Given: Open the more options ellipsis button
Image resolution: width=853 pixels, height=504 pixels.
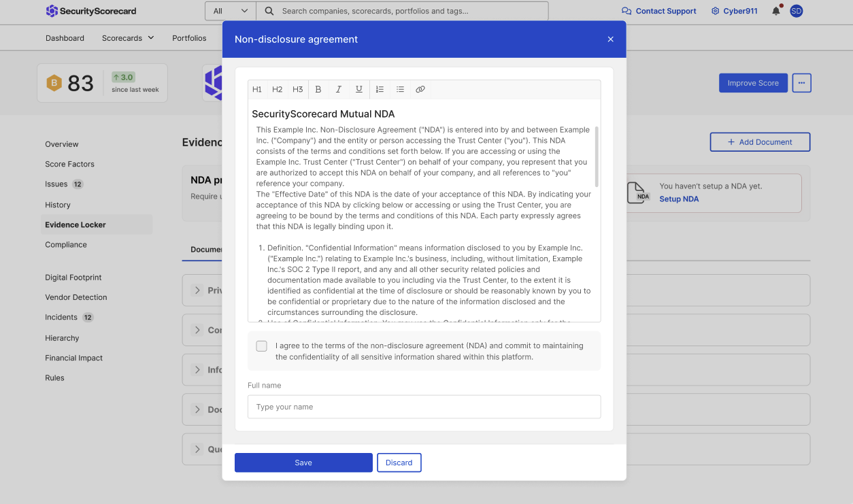Looking at the screenshot, I should pos(802,83).
